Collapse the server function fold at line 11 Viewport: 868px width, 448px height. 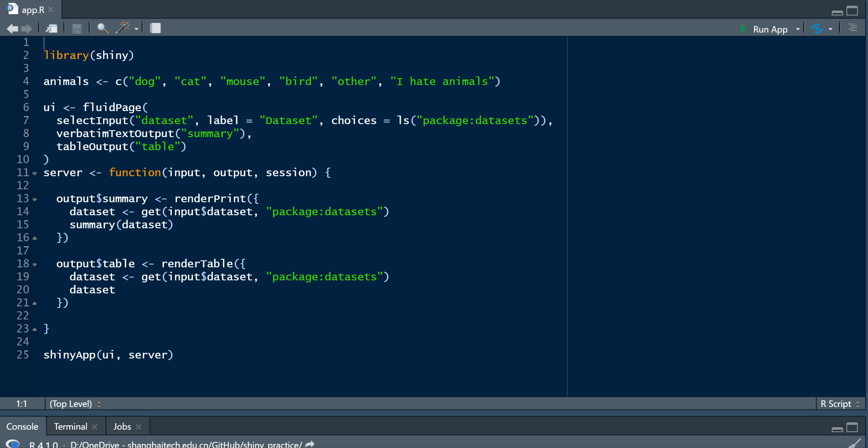click(x=35, y=174)
